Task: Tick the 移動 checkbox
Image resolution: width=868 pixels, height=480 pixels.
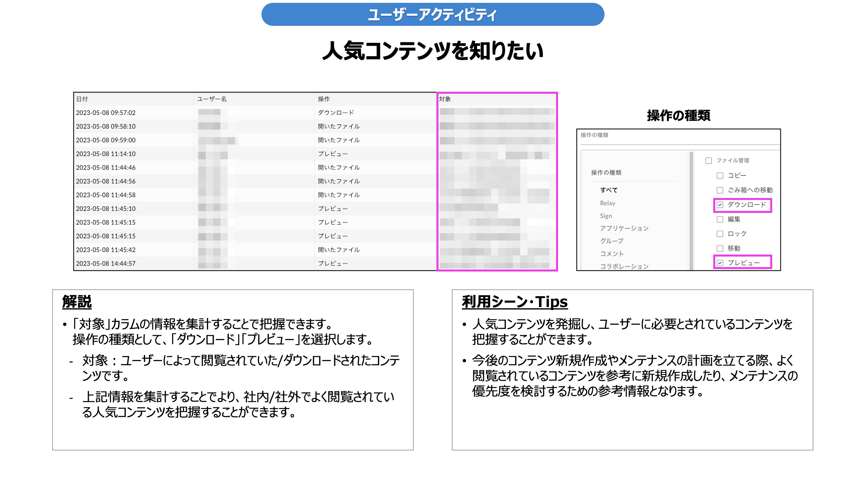Action: tap(720, 248)
